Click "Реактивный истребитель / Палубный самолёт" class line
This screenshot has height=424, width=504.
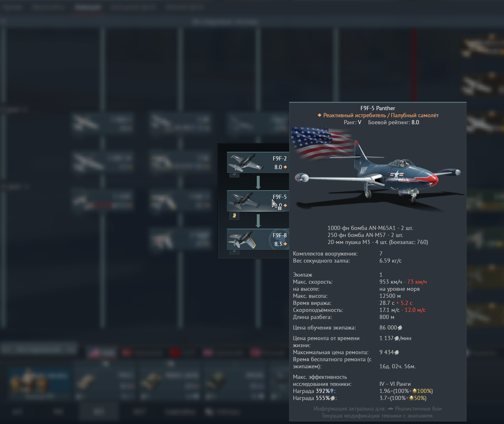(x=381, y=115)
